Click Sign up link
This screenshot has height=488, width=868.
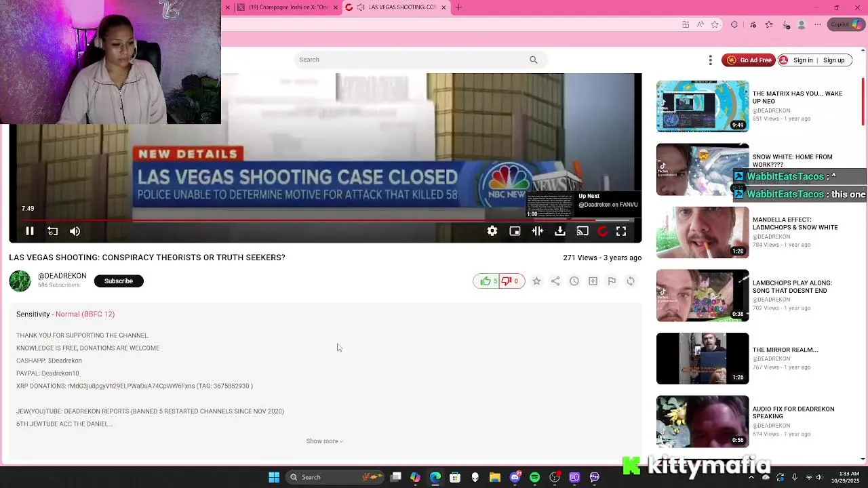[833, 60]
